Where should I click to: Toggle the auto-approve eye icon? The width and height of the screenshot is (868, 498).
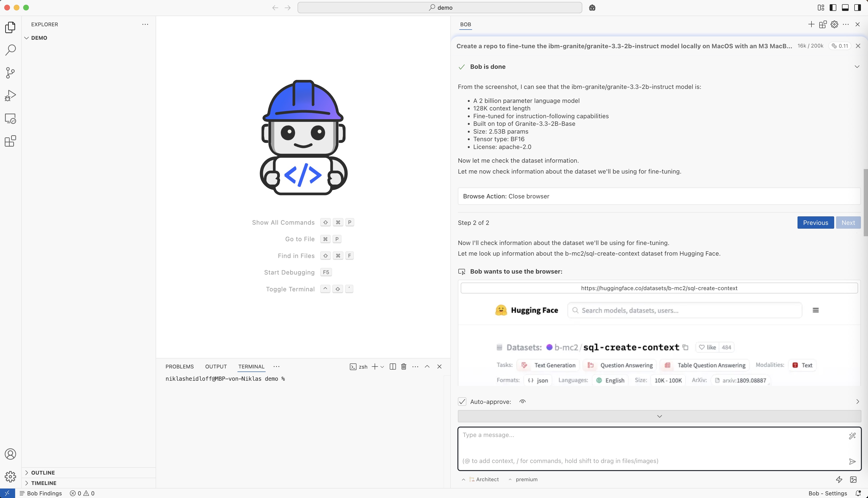(x=522, y=402)
